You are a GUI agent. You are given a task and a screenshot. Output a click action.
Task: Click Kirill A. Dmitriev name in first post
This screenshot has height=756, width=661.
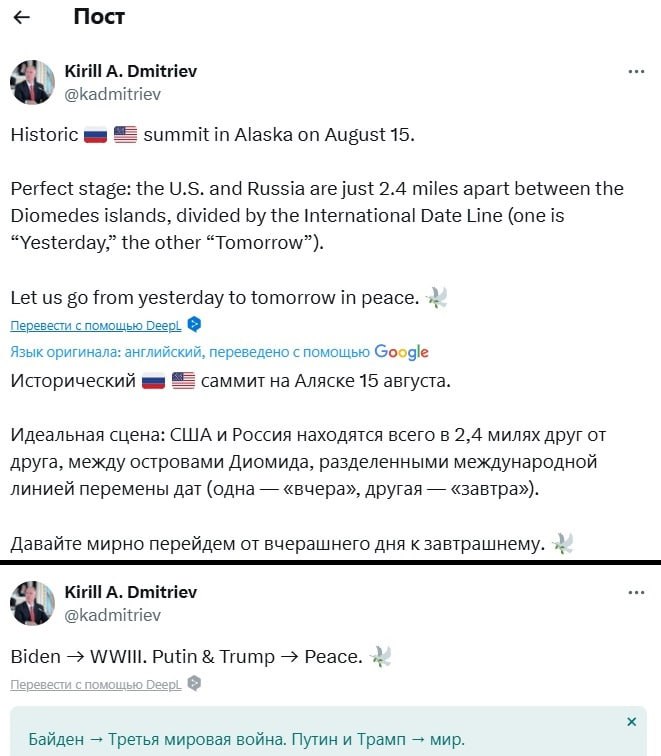(x=131, y=71)
